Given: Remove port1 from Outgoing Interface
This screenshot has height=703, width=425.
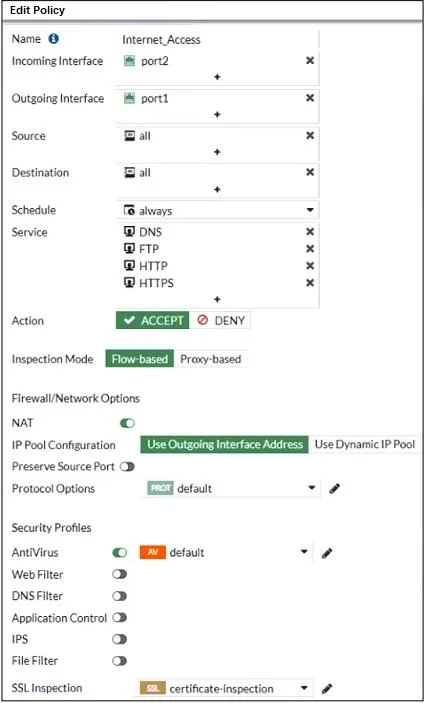Looking at the screenshot, I should [310, 98].
